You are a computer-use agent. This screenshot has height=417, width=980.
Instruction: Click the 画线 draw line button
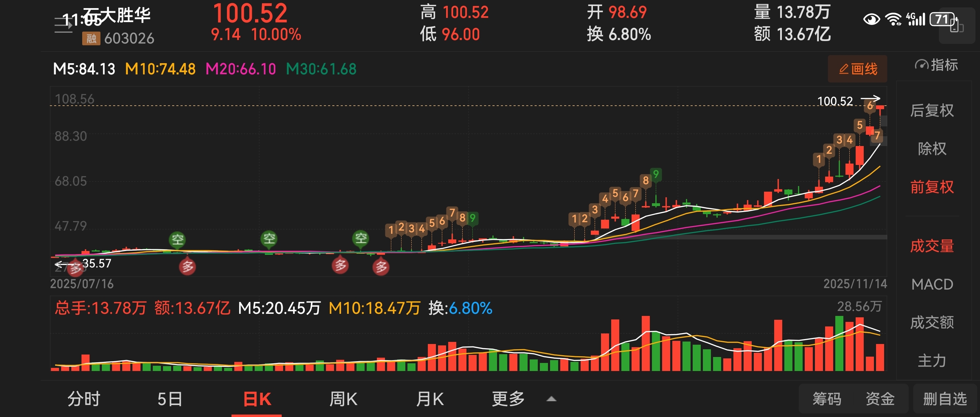coord(857,69)
